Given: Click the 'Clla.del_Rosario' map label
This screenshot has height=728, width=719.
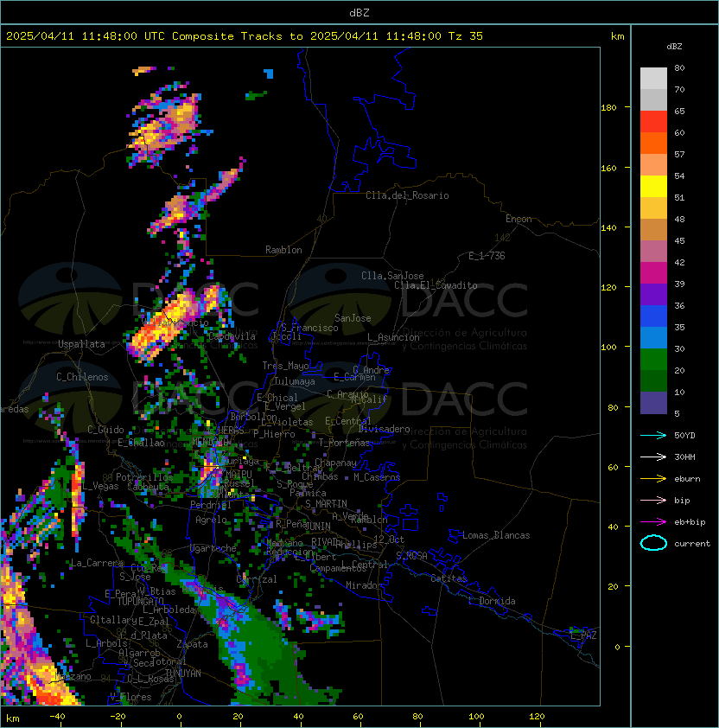Looking at the screenshot, I should click(407, 195).
